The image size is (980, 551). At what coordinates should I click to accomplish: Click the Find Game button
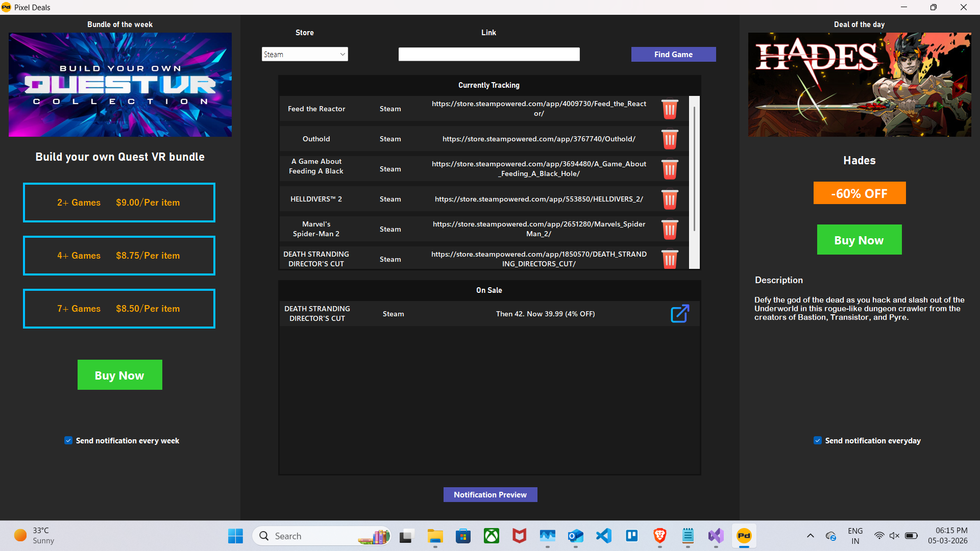pyautogui.click(x=673, y=54)
